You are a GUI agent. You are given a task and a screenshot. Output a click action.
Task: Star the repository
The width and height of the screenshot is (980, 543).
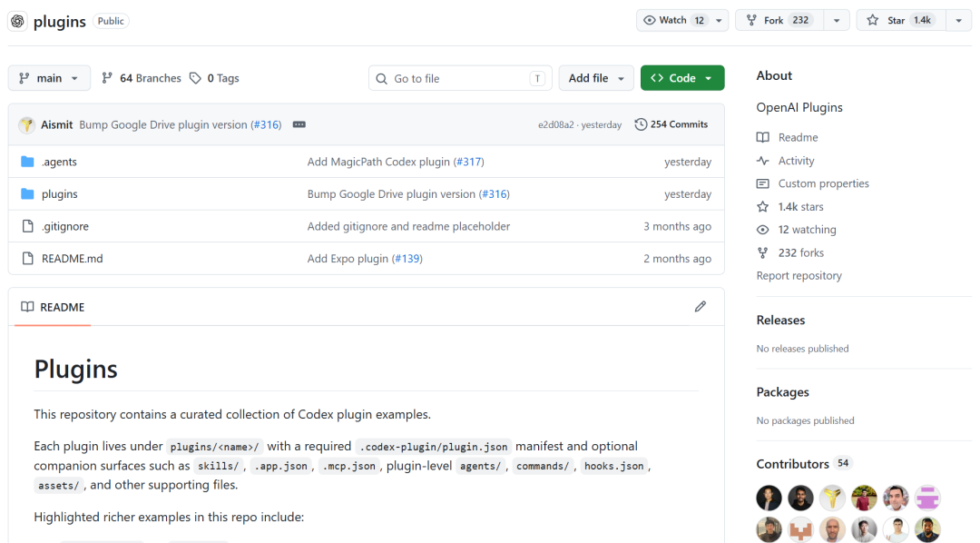point(901,20)
